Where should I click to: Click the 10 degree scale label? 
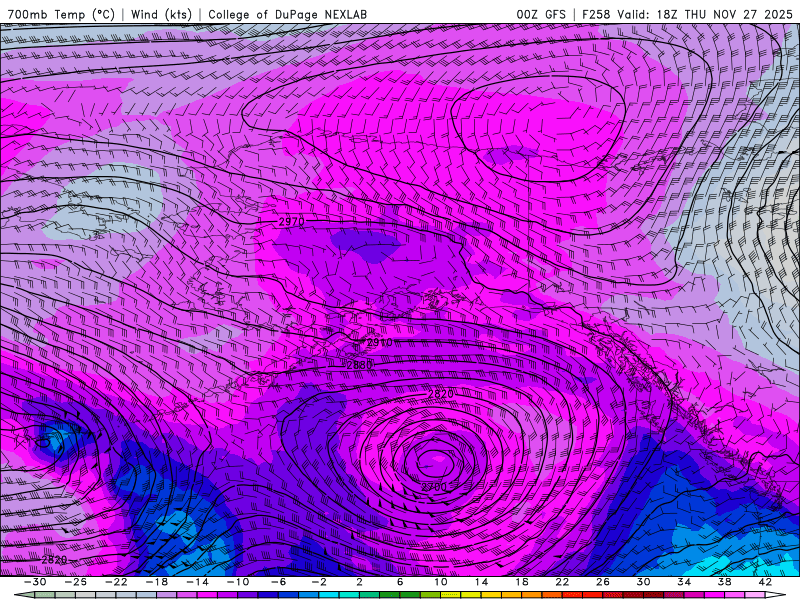coord(441,582)
